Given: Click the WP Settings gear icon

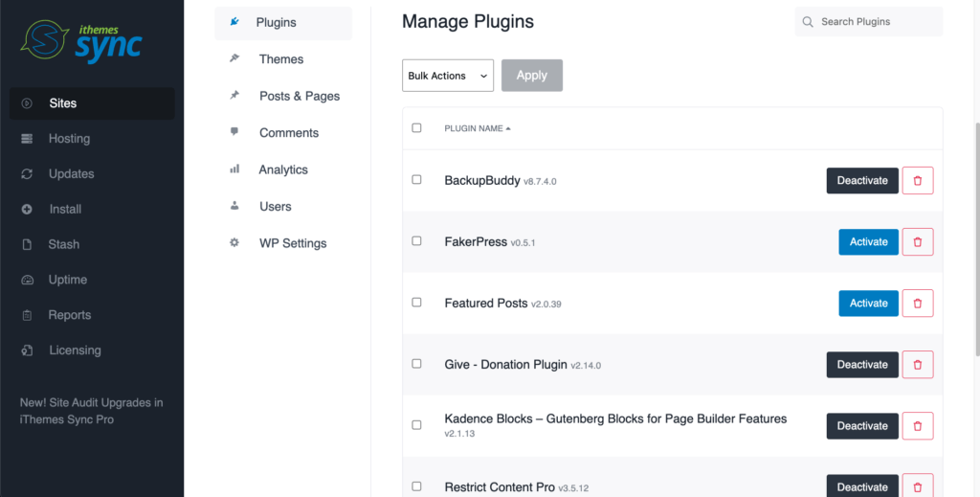Looking at the screenshot, I should click(x=234, y=242).
